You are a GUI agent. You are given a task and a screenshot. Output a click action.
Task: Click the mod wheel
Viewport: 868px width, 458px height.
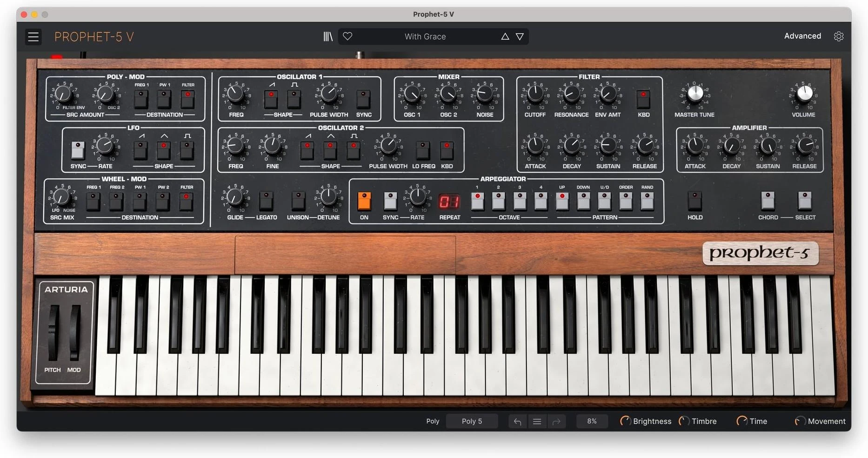[75, 333]
